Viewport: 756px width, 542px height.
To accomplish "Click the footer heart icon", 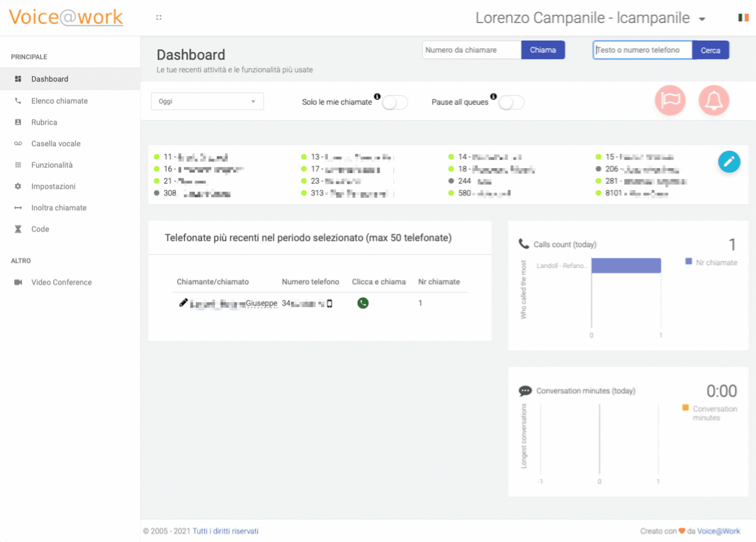I will 682,531.
